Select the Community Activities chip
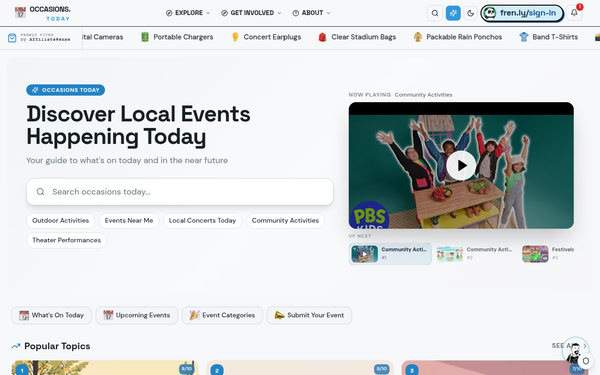This screenshot has height=375, width=600. coord(285,221)
